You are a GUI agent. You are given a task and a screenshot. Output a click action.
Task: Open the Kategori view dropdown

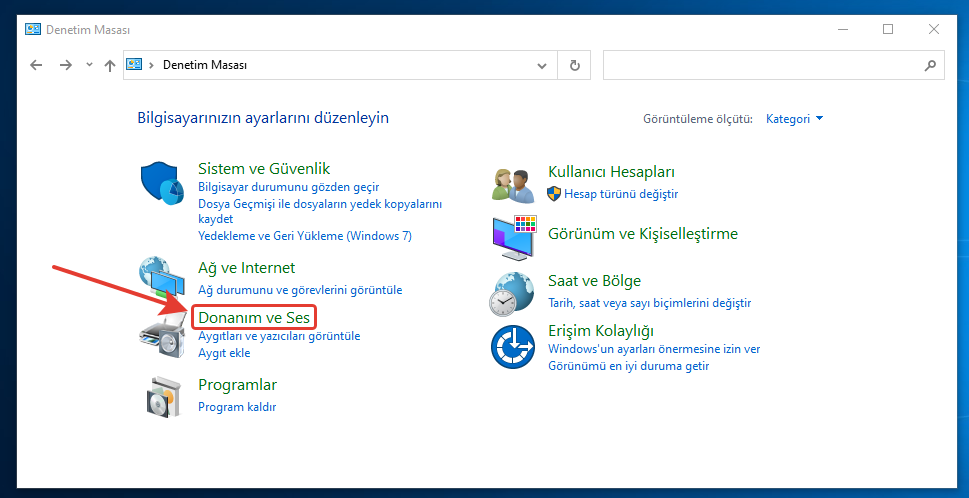point(794,119)
